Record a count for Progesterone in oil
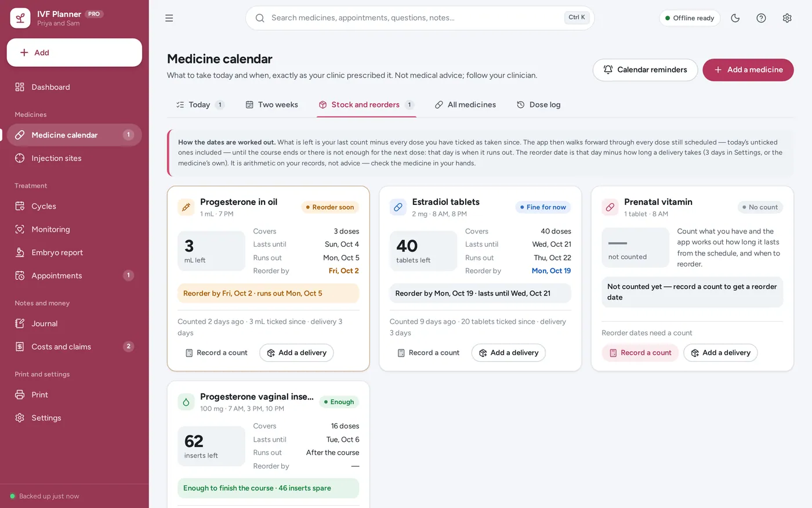This screenshot has width=812, height=508. coord(216,352)
